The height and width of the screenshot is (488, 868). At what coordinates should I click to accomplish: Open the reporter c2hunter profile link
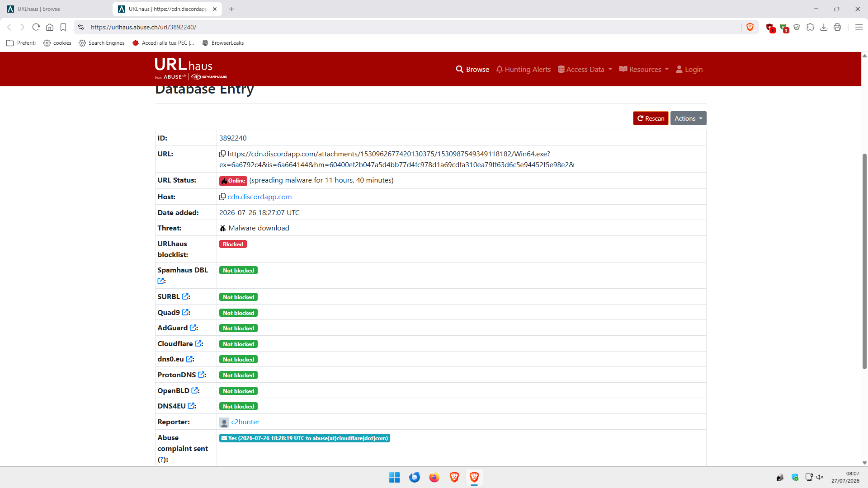pyautogui.click(x=245, y=422)
